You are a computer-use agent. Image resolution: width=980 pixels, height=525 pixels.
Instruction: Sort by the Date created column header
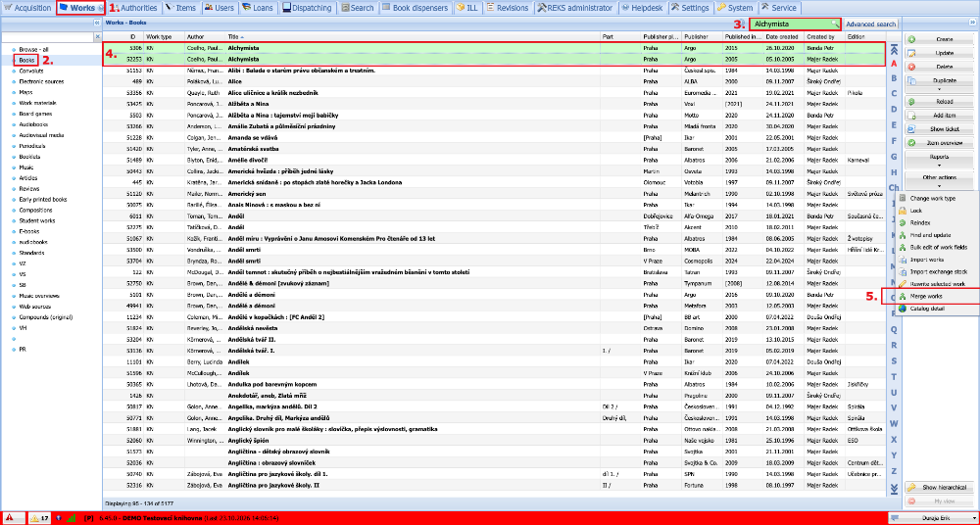point(784,37)
